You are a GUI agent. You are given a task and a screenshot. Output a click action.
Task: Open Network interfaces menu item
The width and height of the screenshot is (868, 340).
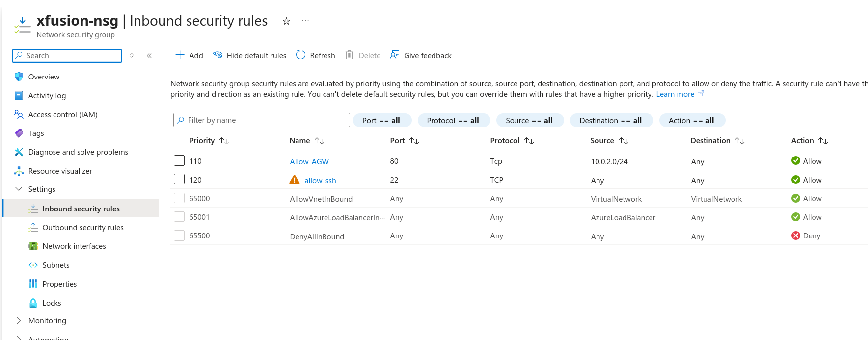[x=74, y=246]
